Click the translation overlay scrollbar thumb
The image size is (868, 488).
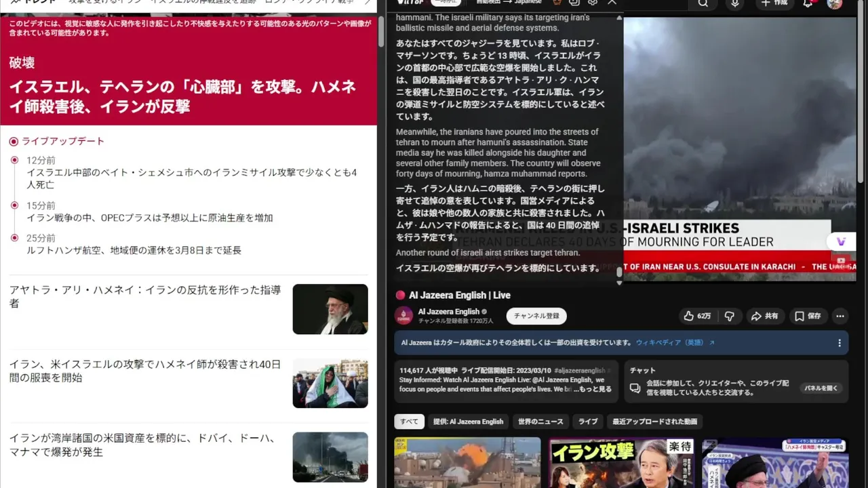coord(619,272)
